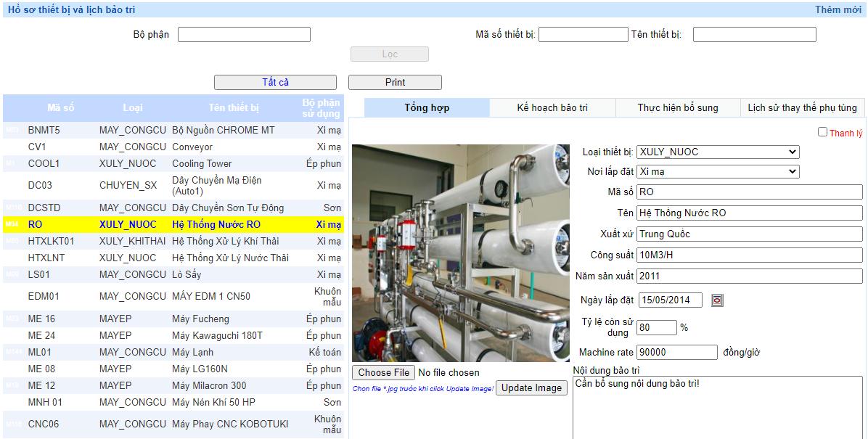Click the Choose File button
The width and height of the screenshot is (868, 439).
pos(384,373)
